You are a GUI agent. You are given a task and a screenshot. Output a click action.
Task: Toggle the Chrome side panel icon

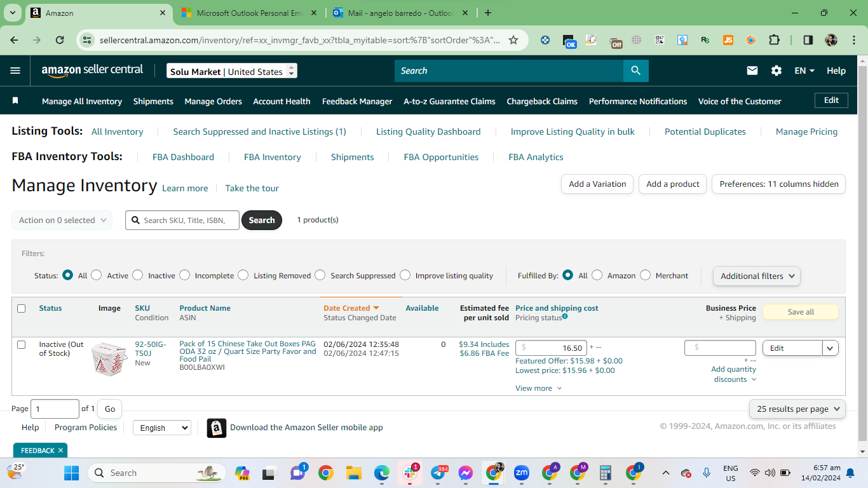coord(808,40)
